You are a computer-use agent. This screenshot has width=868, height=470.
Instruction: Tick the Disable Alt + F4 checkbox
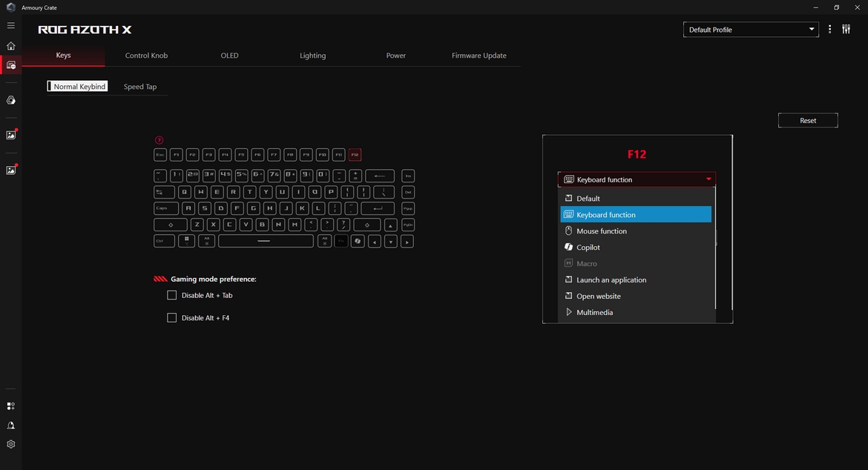click(172, 318)
